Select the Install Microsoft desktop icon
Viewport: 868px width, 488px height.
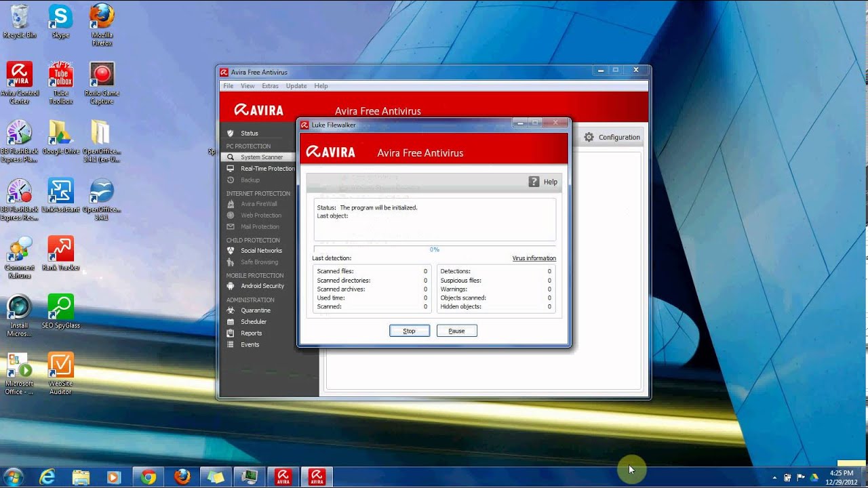(x=20, y=316)
